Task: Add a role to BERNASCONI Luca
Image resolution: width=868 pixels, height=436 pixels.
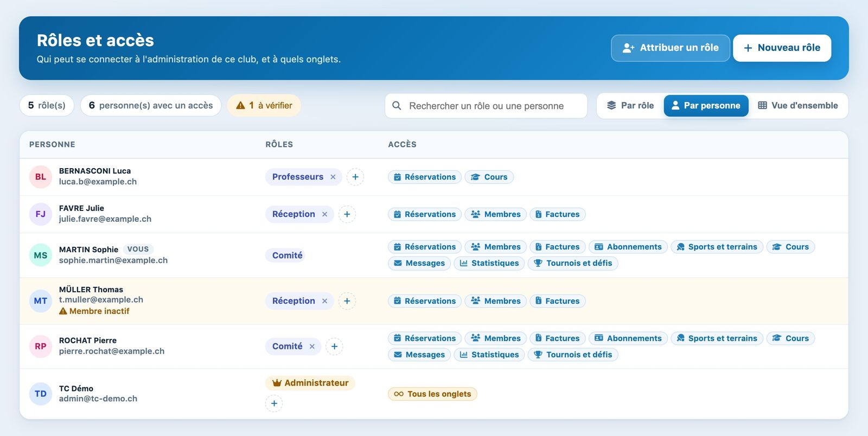Action: point(355,177)
